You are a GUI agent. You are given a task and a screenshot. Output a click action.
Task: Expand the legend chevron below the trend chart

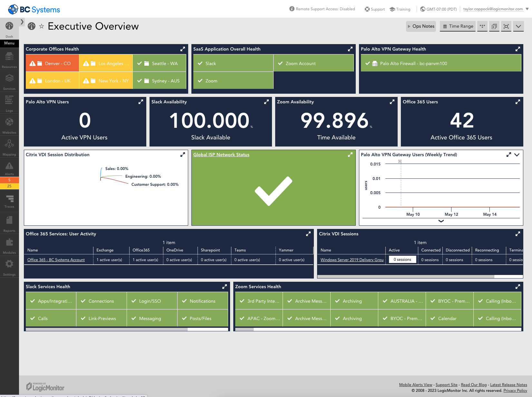[x=441, y=221]
